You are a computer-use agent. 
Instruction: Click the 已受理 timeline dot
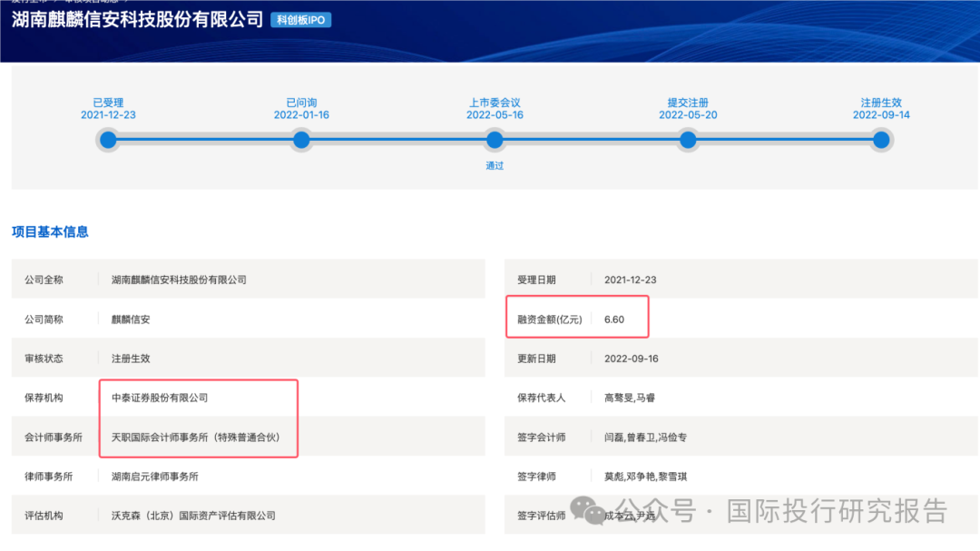coord(108,140)
